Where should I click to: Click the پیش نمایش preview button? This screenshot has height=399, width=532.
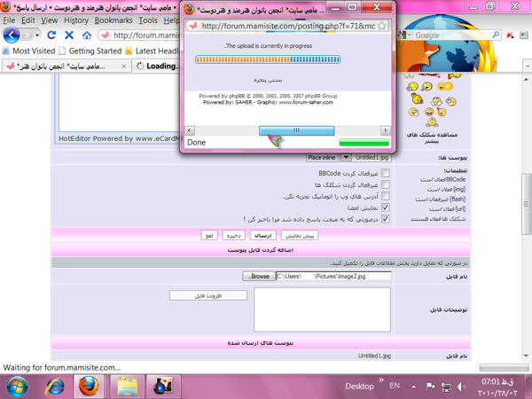tap(300, 236)
